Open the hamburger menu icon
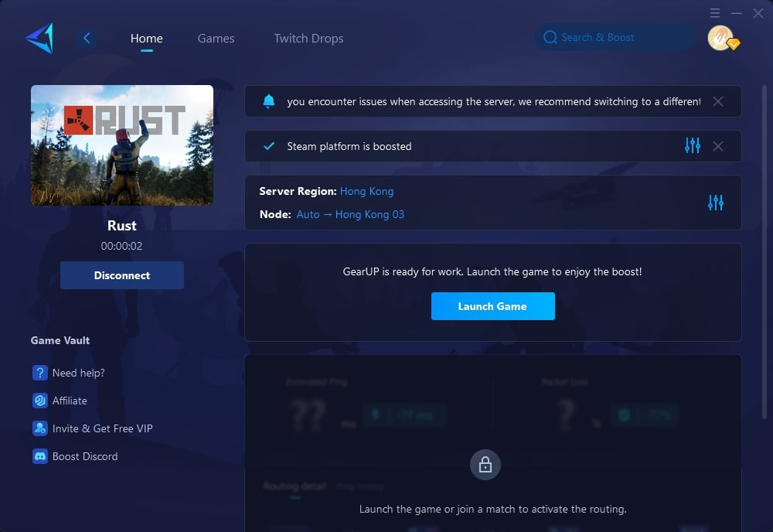The image size is (773, 532). point(715,13)
